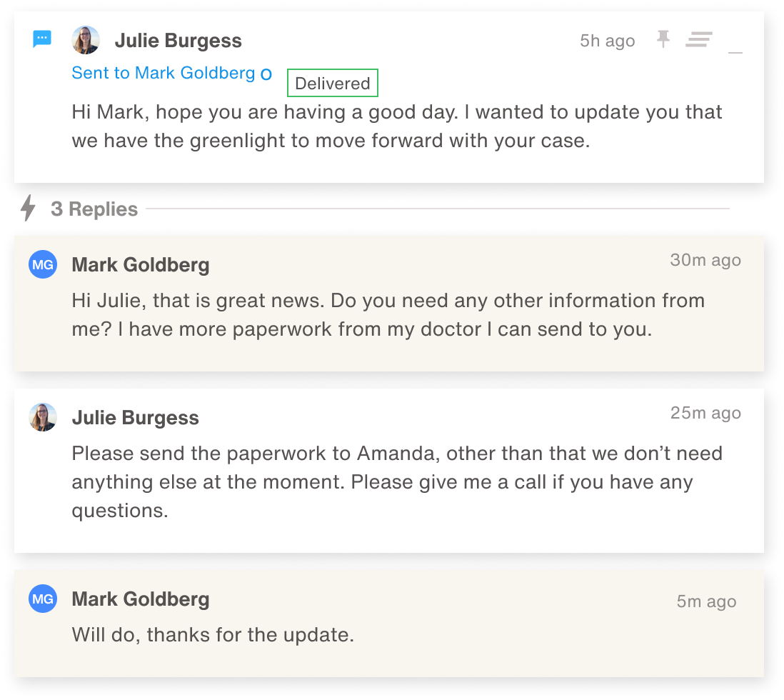Screen dimensions: 784x700
Task: Click the lightning bolt replies icon
Action: coord(28,208)
